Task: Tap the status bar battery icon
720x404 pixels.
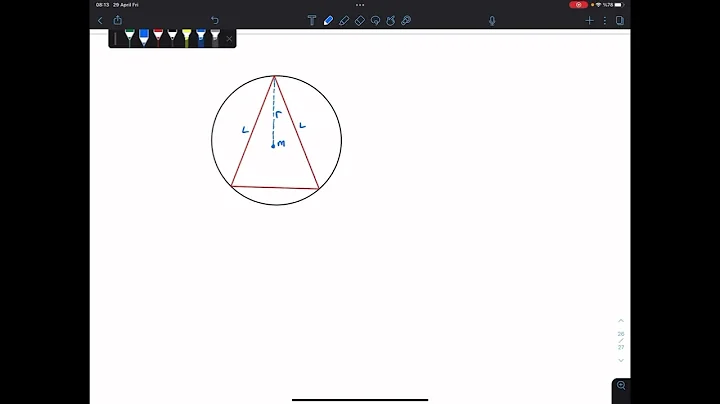Action: pos(619,5)
